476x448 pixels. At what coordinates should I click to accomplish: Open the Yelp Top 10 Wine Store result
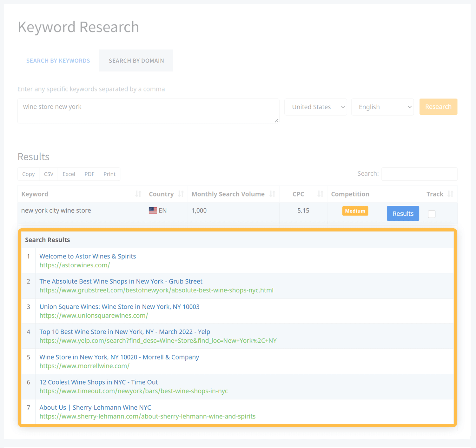pos(125,332)
